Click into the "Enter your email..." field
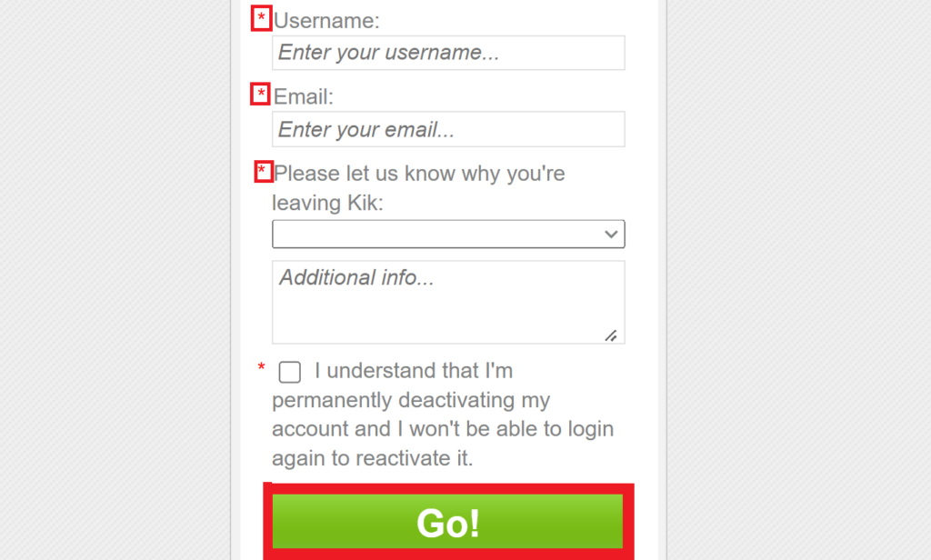 click(x=448, y=129)
